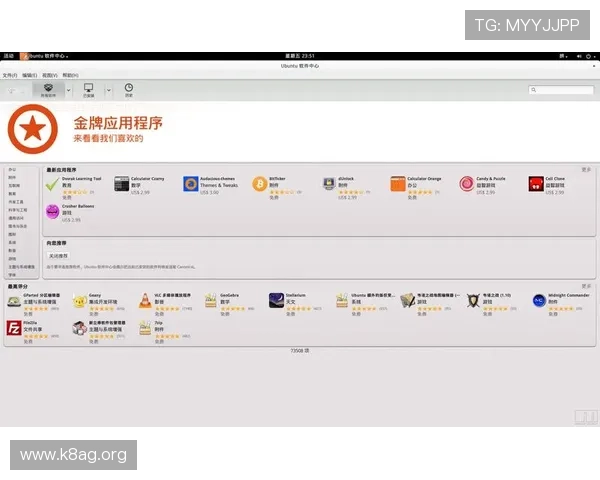Viewport: 600px width, 480px height.
Task: Select 主题与系统增强 category in sidebar
Action: pyautogui.click(x=21, y=267)
